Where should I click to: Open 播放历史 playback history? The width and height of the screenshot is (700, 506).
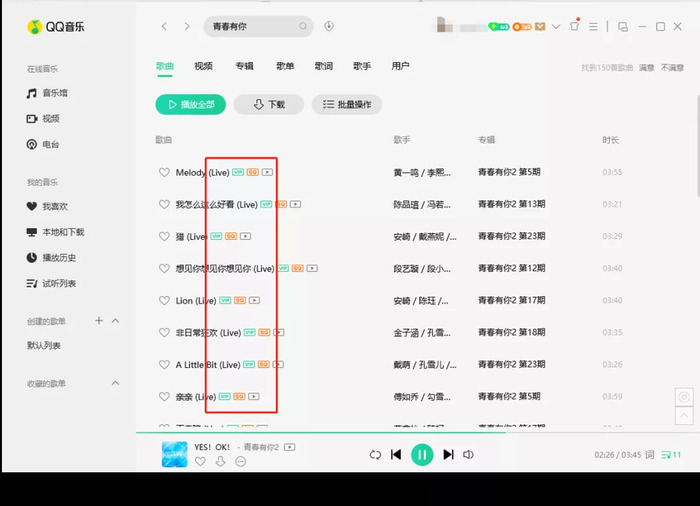point(57,257)
